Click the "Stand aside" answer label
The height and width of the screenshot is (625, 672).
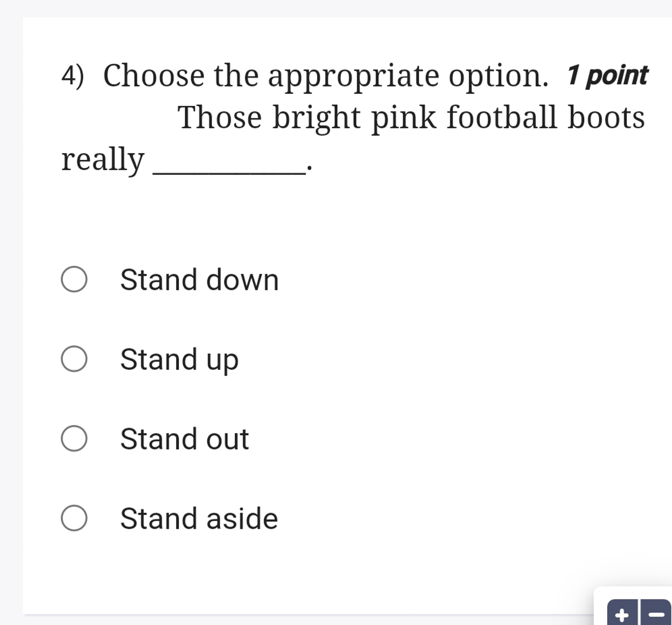(x=199, y=519)
